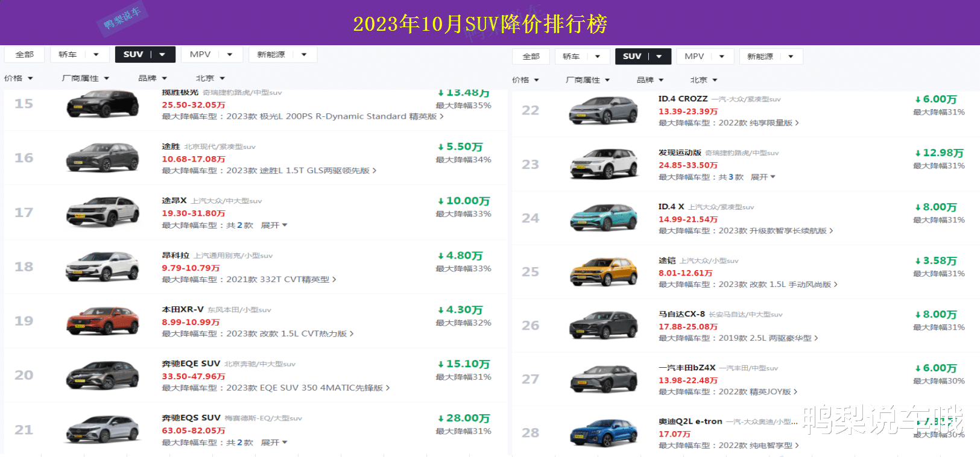Image resolution: width=980 pixels, height=457 pixels.
Task: Open the 途胜 model name link
Action: click(x=171, y=147)
